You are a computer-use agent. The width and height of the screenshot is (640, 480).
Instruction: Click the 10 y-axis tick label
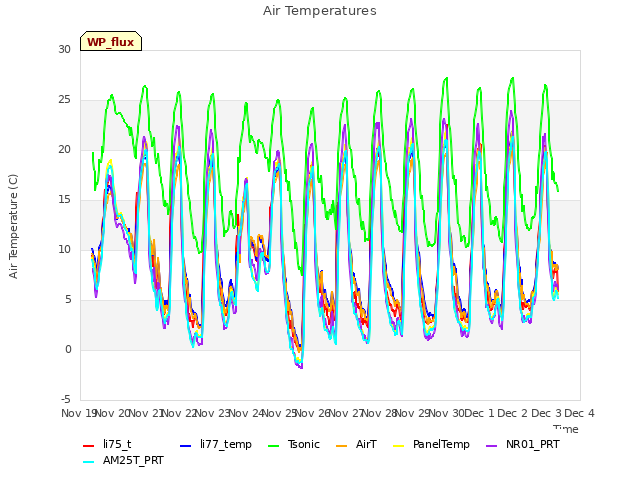pos(64,249)
